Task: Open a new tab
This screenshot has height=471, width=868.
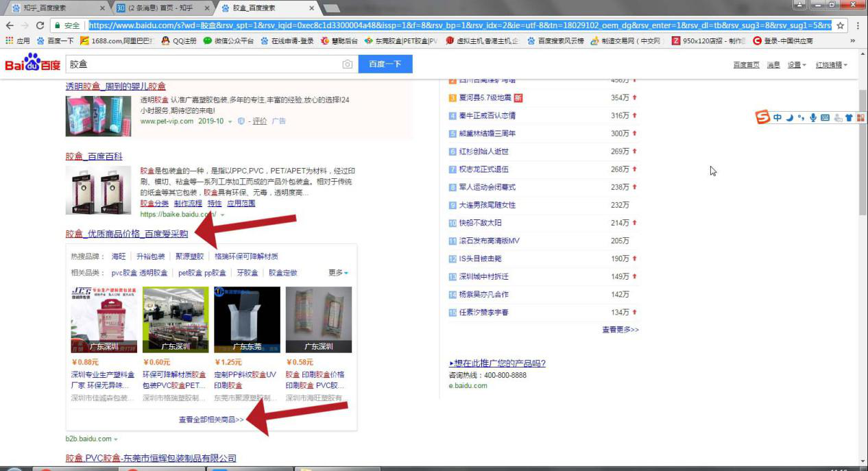Action: point(332,8)
